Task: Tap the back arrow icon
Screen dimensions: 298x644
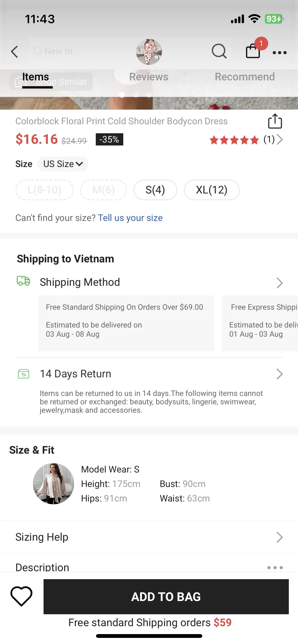Action: [x=15, y=52]
